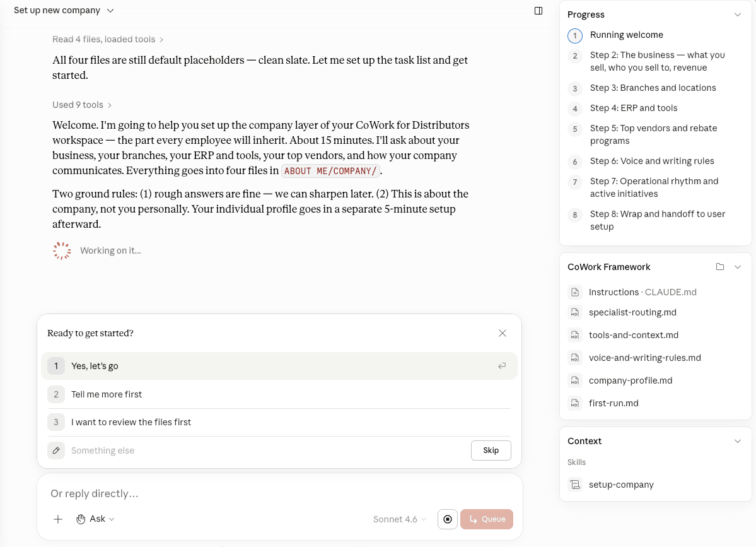The width and height of the screenshot is (756, 547).
Task: Choose option Yes, let's go
Action: click(x=279, y=366)
